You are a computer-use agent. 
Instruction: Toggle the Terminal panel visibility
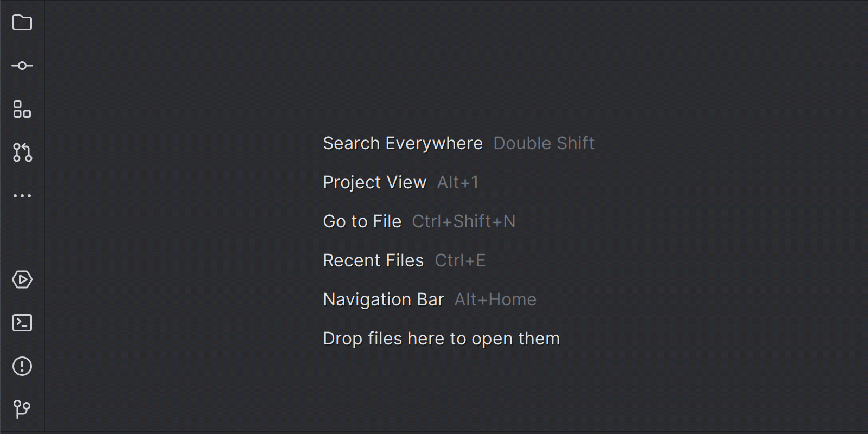point(22,323)
